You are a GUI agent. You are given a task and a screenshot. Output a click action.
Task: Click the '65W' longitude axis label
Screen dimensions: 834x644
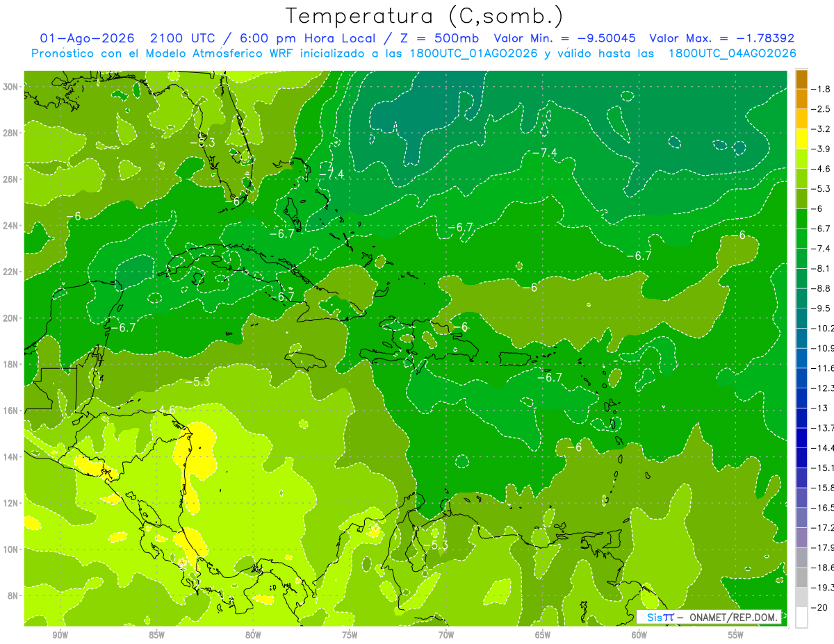click(x=543, y=635)
